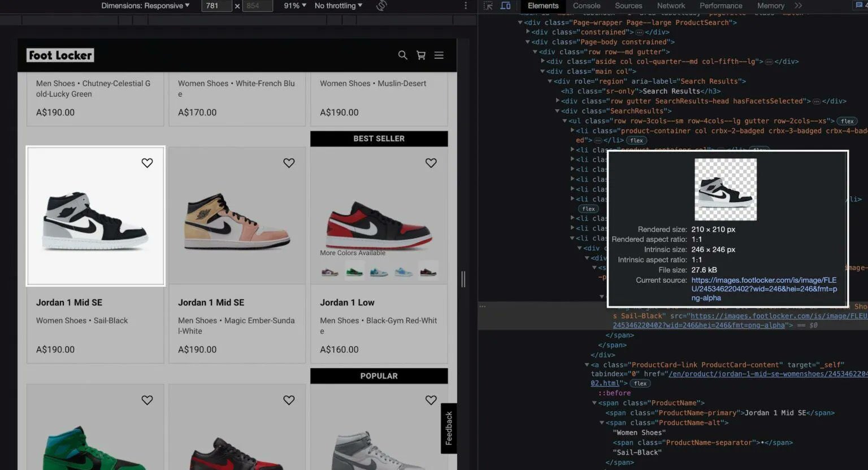
Task: Select the ProductName-separator span row
Action: point(702,443)
